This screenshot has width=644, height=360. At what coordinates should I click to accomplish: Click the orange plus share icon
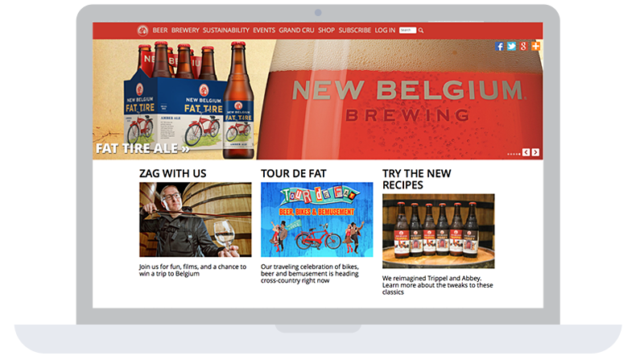[x=535, y=46]
